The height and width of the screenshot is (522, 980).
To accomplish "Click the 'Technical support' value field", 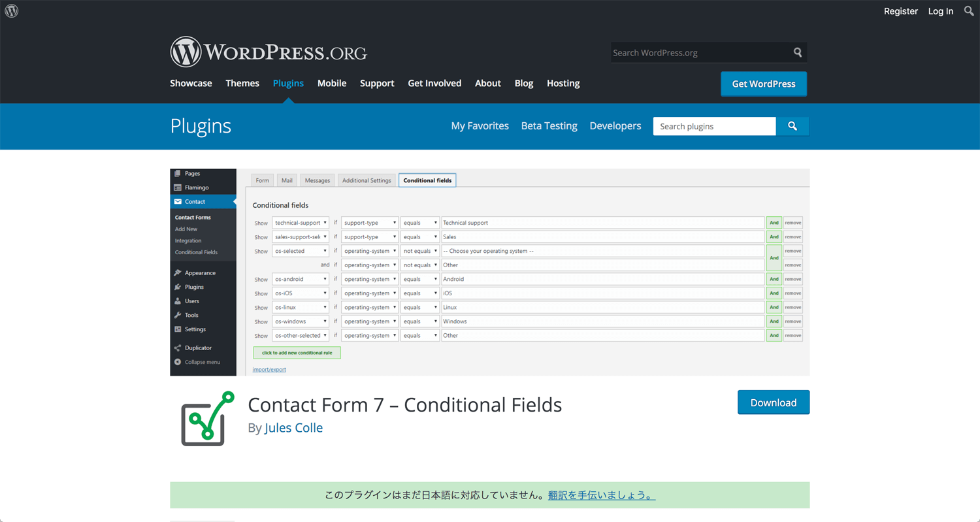I will pos(603,223).
